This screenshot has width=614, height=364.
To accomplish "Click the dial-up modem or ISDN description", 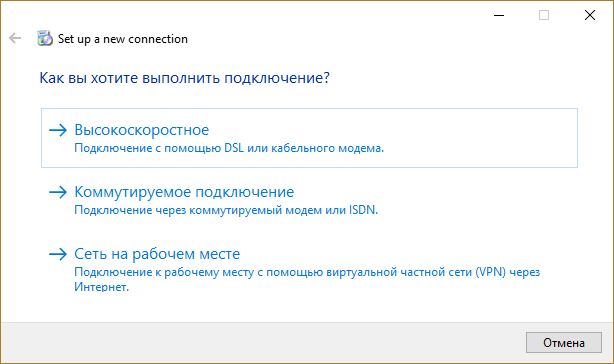I will pos(226,210).
